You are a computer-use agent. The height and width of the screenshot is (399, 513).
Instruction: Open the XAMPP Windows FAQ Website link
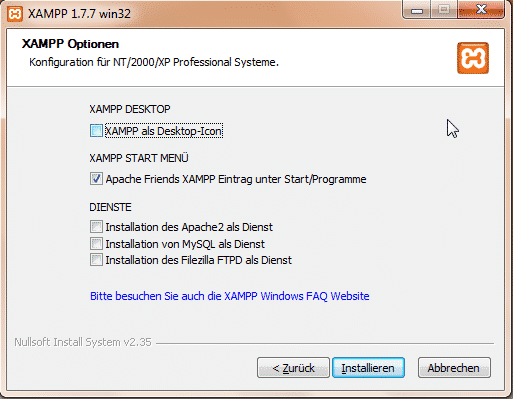[230, 296]
